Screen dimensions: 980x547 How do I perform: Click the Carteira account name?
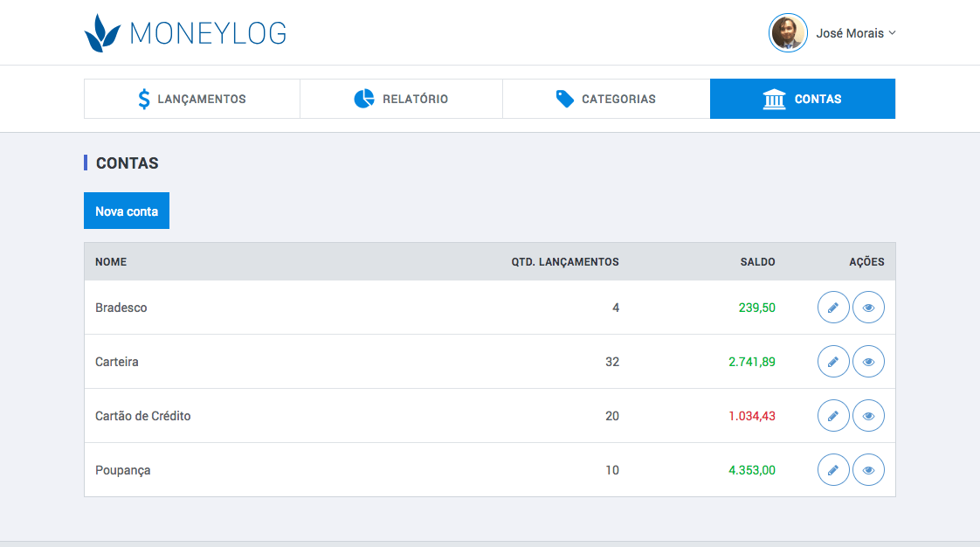click(117, 362)
